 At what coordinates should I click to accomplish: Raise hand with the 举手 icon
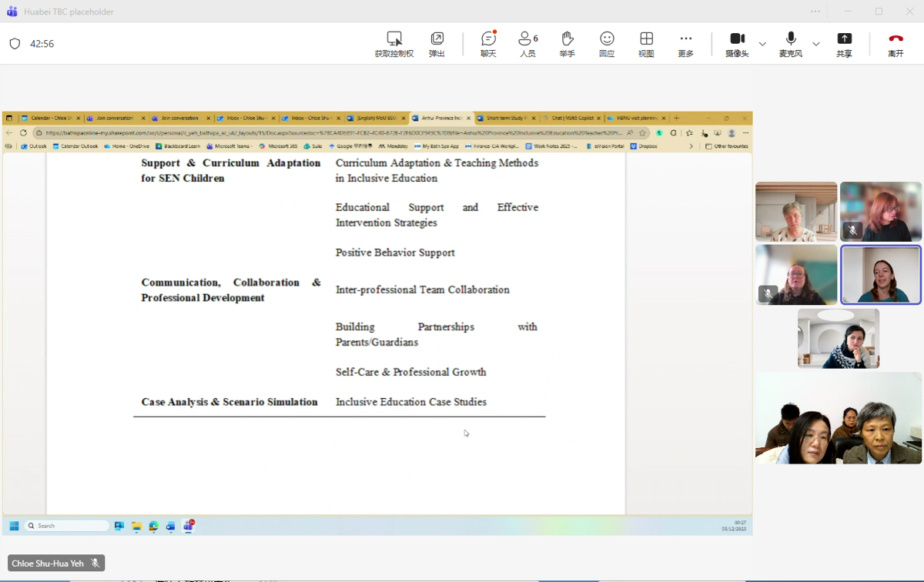[567, 39]
